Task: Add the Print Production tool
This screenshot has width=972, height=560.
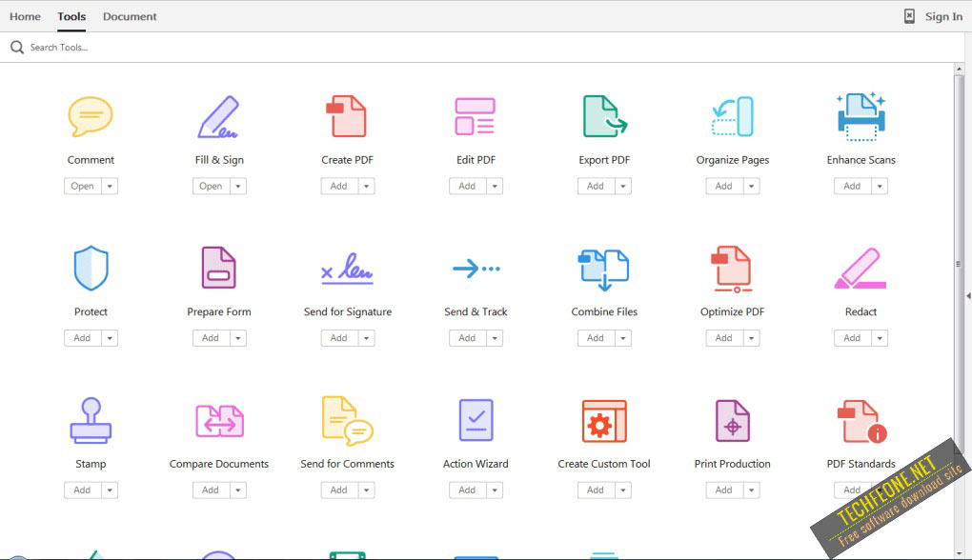Action: (724, 490)
